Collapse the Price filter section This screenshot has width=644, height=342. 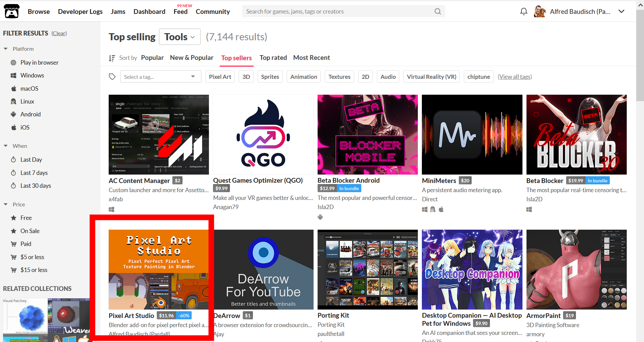coord(6,204)
